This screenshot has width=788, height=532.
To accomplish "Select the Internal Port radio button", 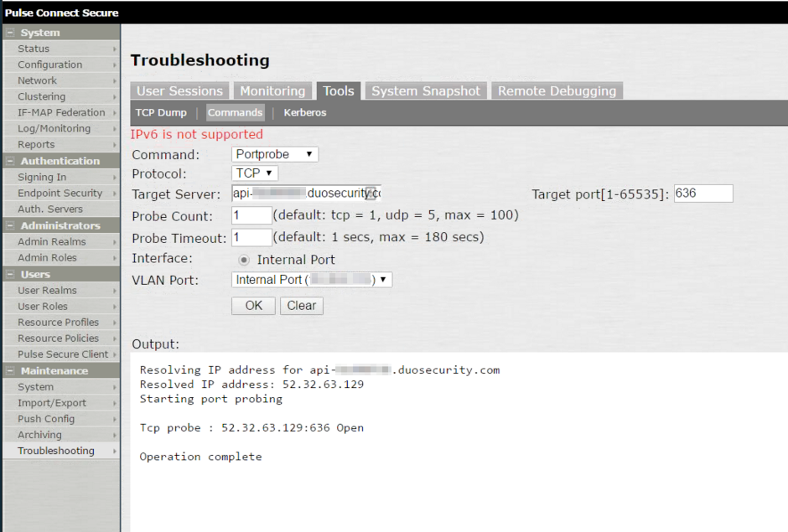I will [243, 260].
